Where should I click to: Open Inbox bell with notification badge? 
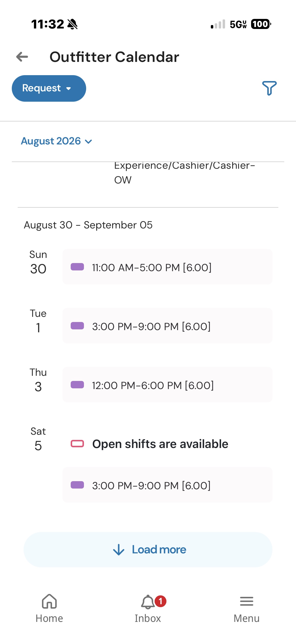tap(148, 608)
